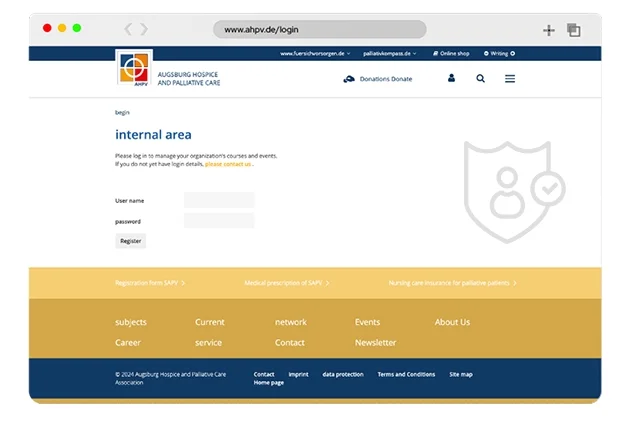Open 'Contact' in gold footer menu
Image resolution: width=628 pixels, height=429 pixels.
(x=290, y=342)
